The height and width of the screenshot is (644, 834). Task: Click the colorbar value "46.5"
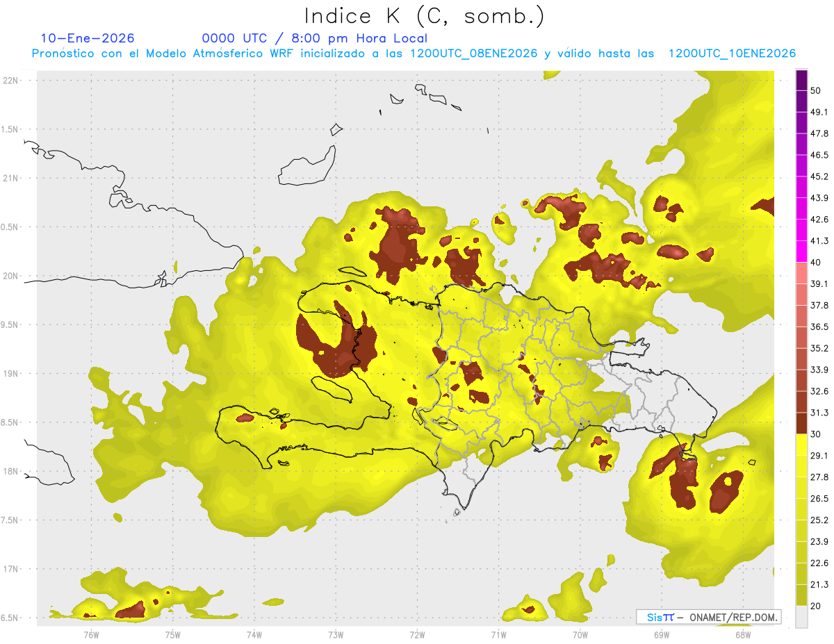(819, 155)
